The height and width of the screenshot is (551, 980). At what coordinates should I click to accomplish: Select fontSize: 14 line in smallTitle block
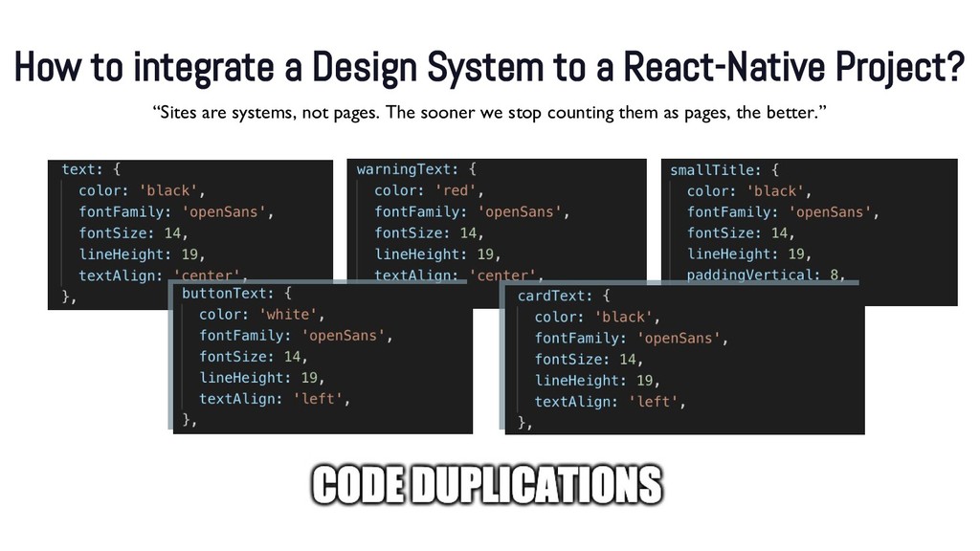click(741, 233)
